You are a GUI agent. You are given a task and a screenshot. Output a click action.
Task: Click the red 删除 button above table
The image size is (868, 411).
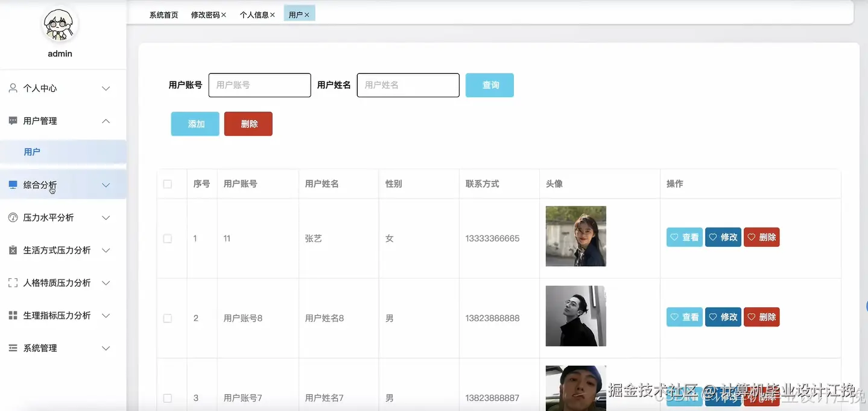pyautogui.click(x=249, y=124)
